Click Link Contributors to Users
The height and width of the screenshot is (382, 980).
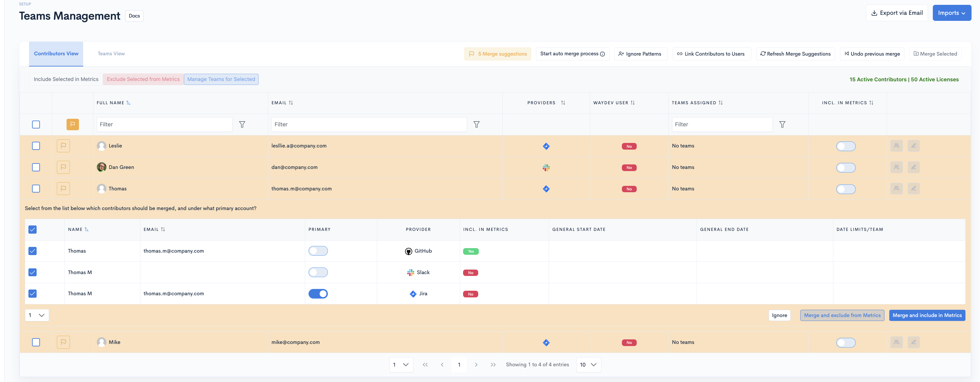(x=711, y=54)
